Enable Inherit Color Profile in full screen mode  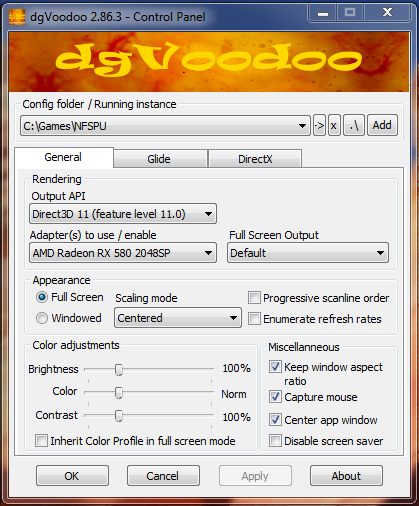tap(41, 441)
